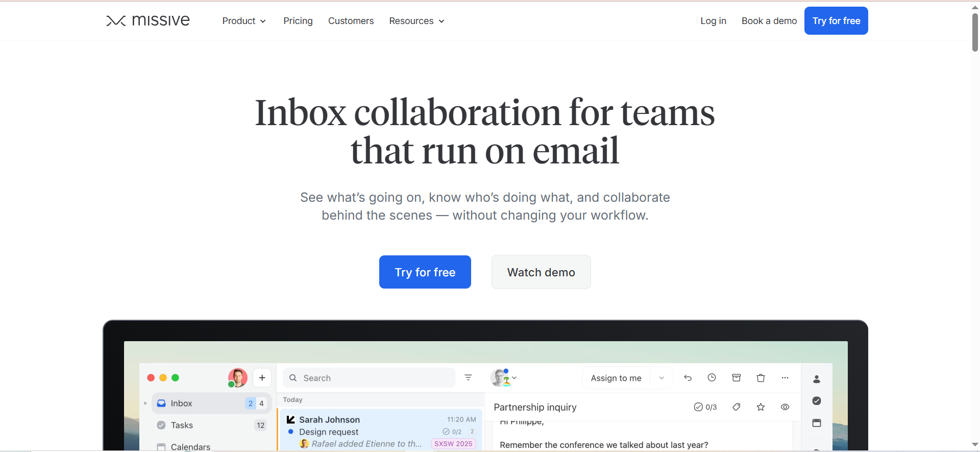Click the Log in link
Viewport: 980px width, 452px height.
click(713, 21)
